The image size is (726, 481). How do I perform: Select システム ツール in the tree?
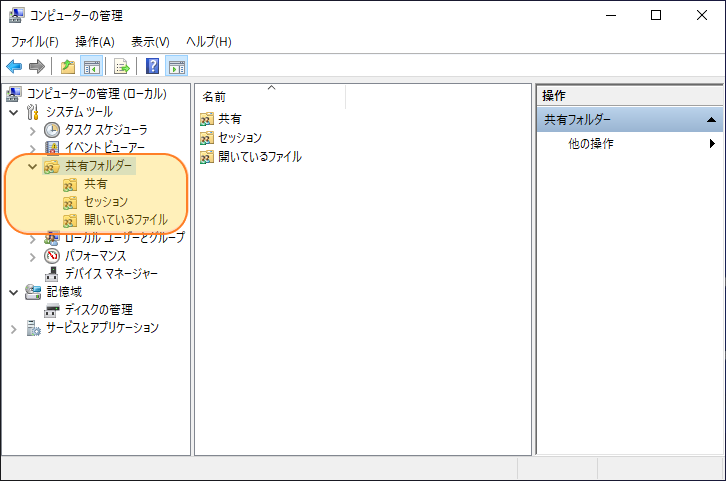[x=79, y=112]
